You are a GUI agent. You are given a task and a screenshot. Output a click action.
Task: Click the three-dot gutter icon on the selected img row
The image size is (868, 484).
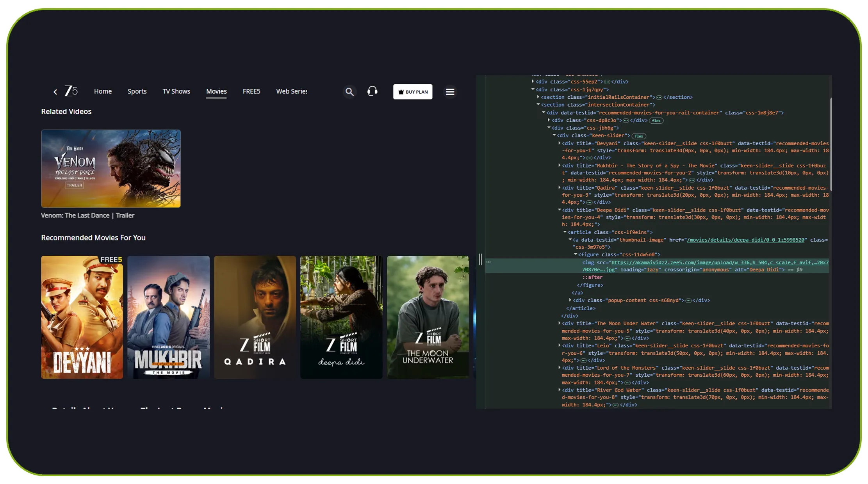coord(488,262)
